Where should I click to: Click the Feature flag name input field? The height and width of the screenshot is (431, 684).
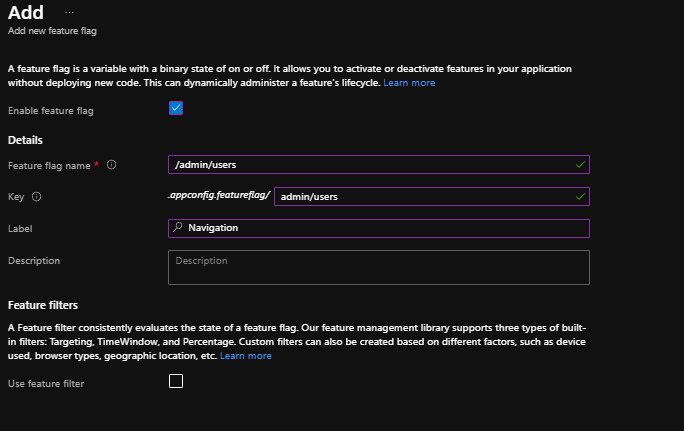(x=379, y=164)
